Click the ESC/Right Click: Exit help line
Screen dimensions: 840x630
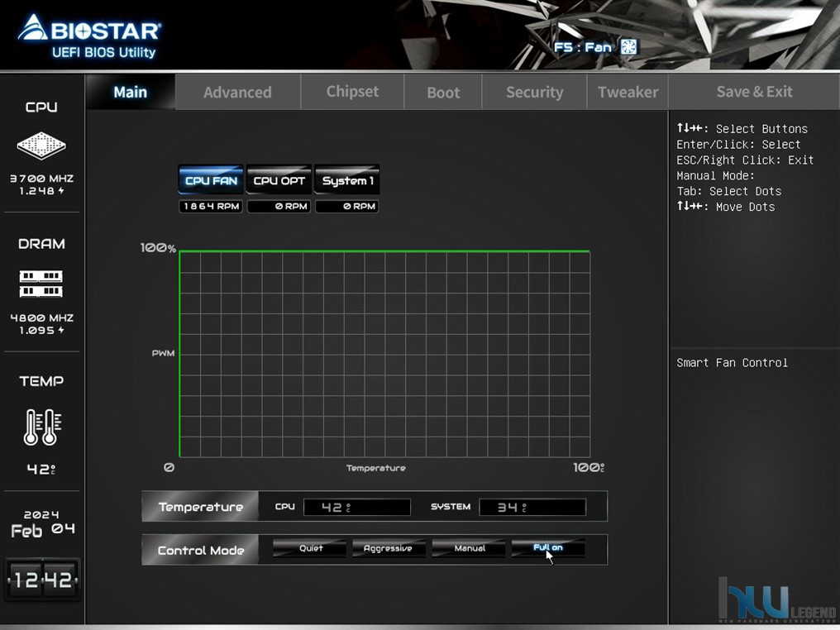[x=745, y=160]
